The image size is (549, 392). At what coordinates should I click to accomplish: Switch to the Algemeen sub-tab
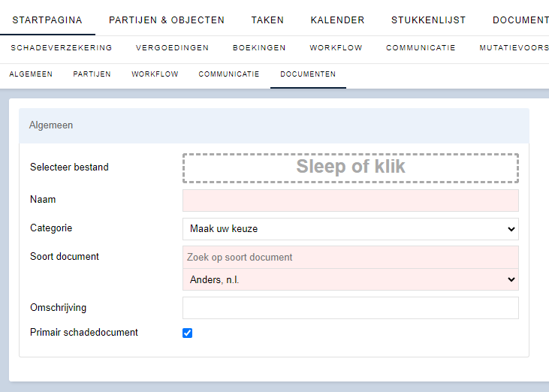31,74
